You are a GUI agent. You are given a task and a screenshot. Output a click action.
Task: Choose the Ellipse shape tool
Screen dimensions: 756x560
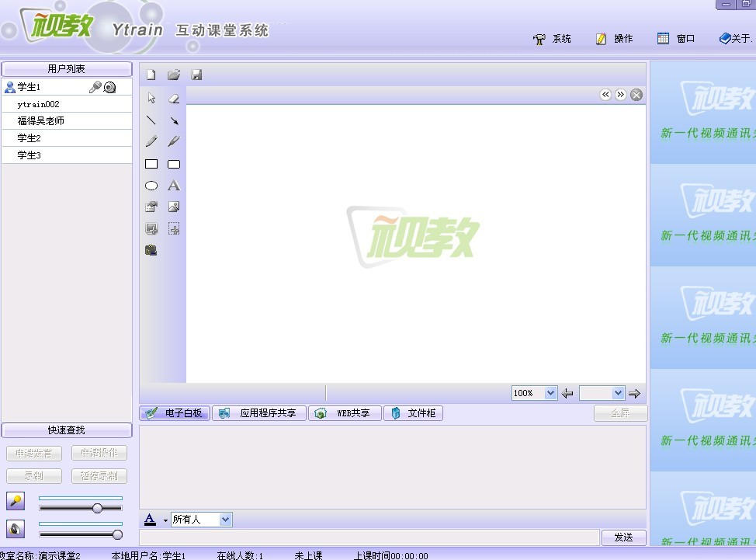coord(151,186)
